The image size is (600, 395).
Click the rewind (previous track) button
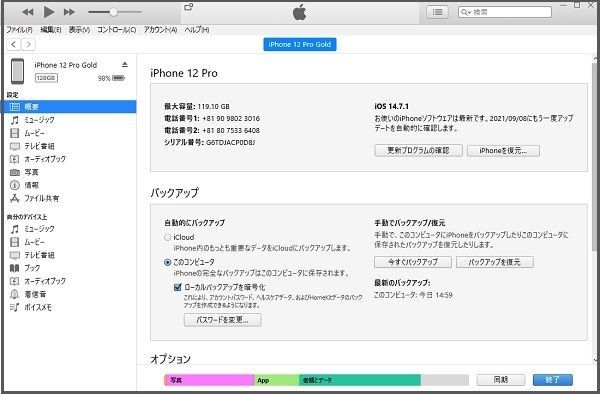tap(28, 12)
